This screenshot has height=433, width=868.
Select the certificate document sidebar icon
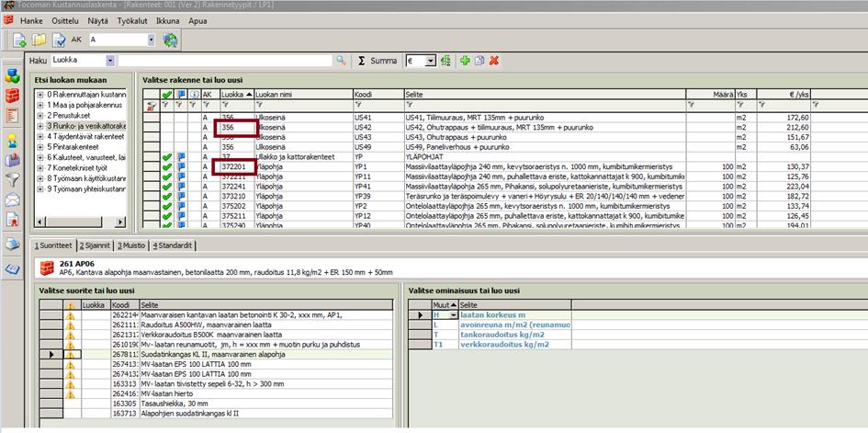coord(12,220)
